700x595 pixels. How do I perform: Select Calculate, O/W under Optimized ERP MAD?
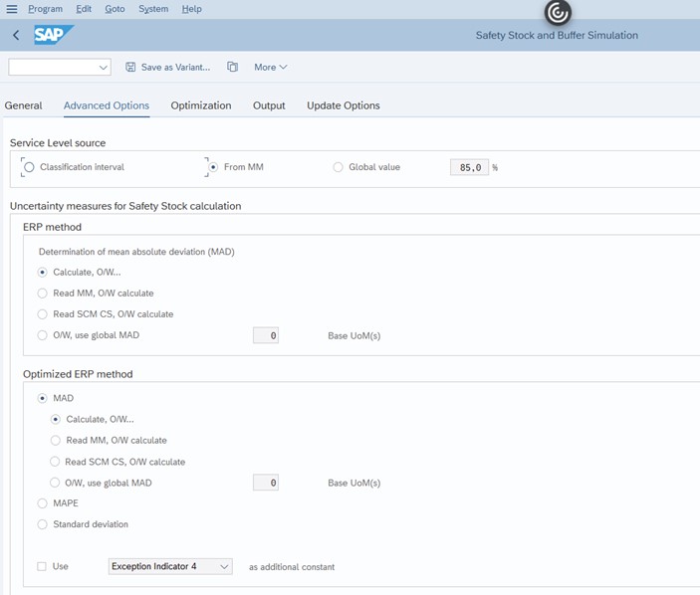[56, 419]
